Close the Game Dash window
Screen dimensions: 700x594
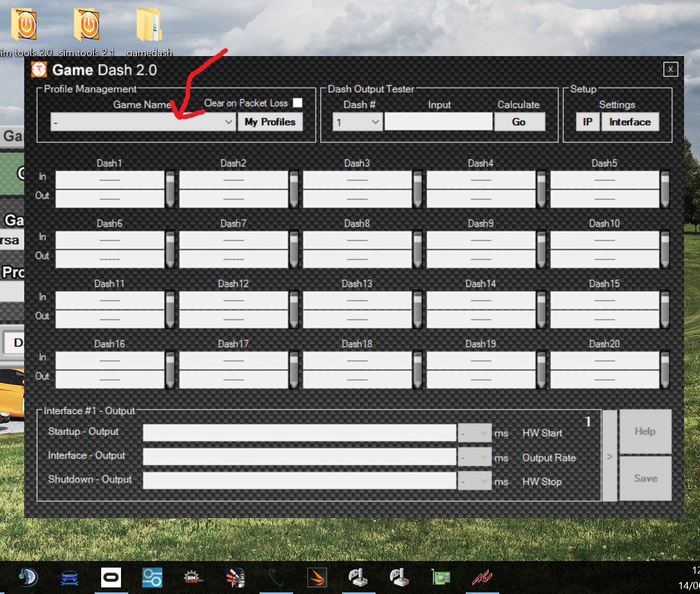[x=670, y=69]
